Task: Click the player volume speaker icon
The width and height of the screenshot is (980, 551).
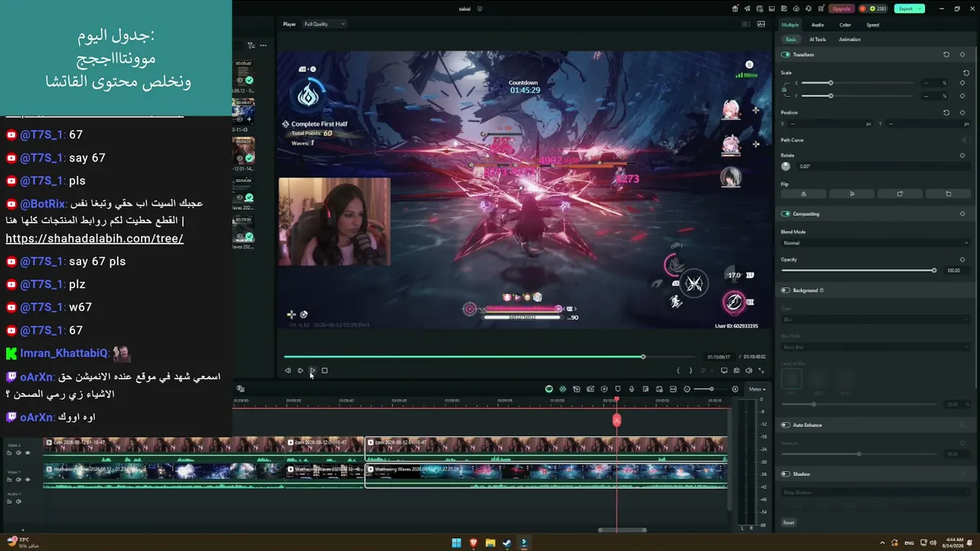Action: [x=749, y=370]
